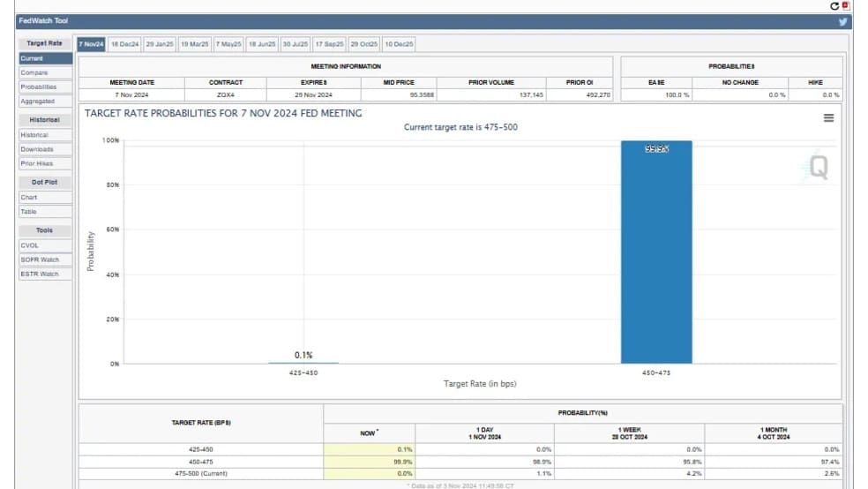Open the CVOL tool
Image resolution: width=868 pixels, height=489 pixels.
pos(45,245)
